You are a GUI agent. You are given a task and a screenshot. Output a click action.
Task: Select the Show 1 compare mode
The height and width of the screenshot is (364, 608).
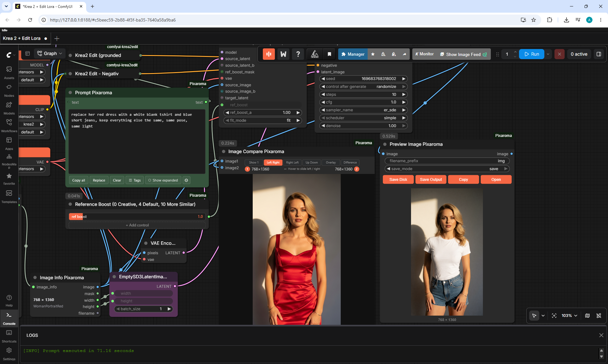click(x=254, y=163)
